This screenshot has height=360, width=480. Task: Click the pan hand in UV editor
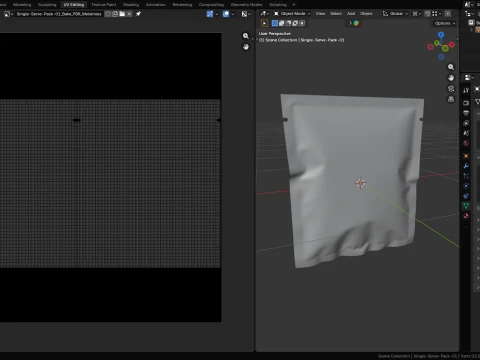[246, 47]
